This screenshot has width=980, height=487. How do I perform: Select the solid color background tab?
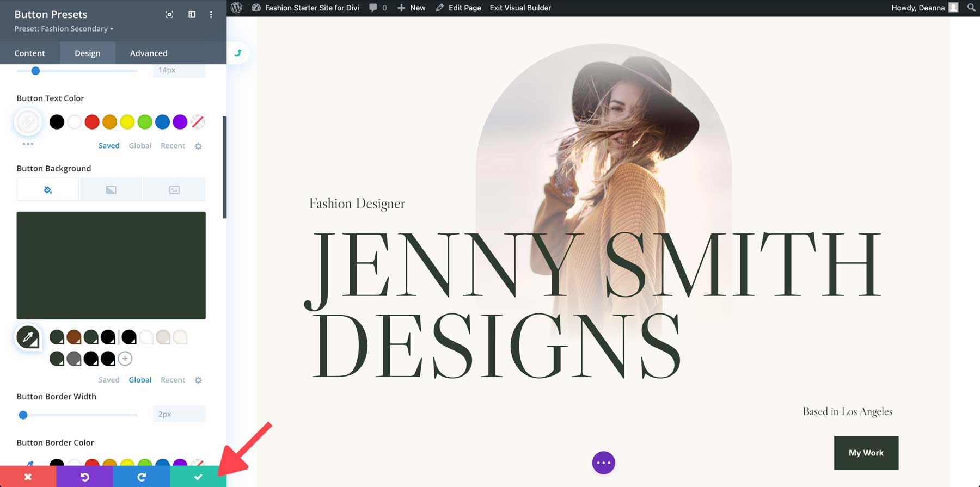click(x=48, y=190)
